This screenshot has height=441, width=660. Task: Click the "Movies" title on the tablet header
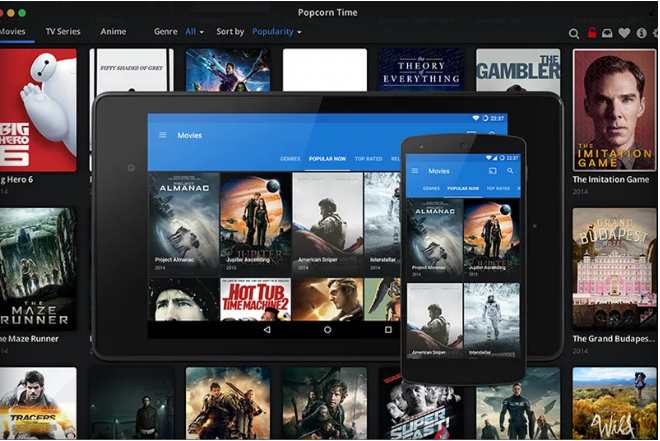pyautogui.click(x=190, y=135)
